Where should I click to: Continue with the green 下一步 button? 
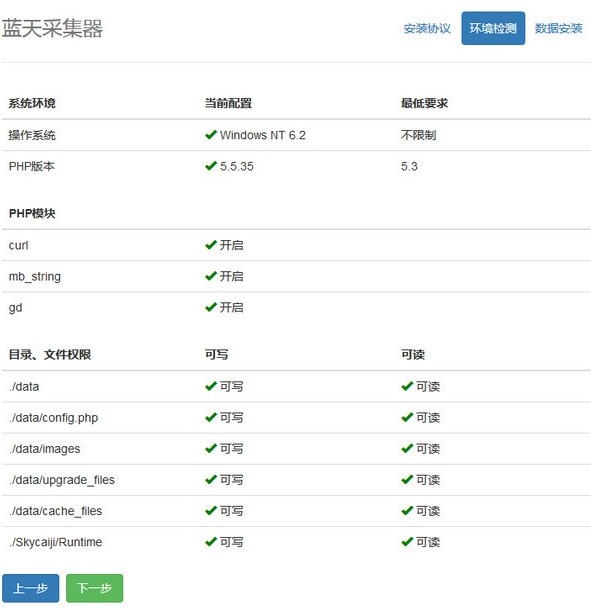coord(95,588)
